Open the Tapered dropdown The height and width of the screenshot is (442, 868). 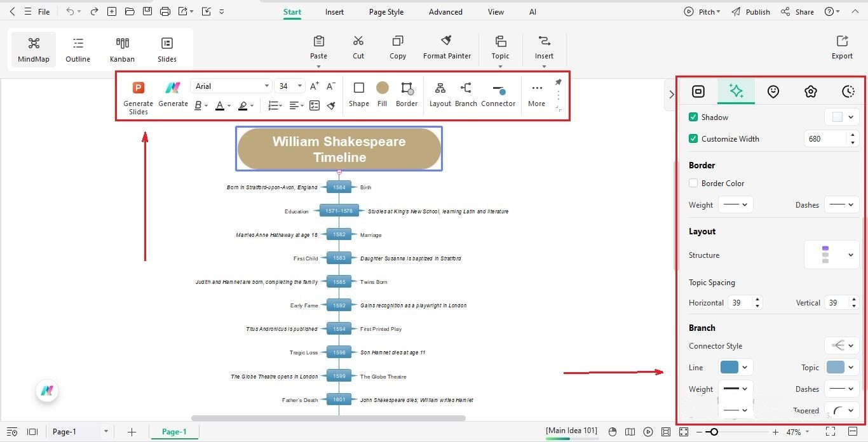click(x=842, y=410)
